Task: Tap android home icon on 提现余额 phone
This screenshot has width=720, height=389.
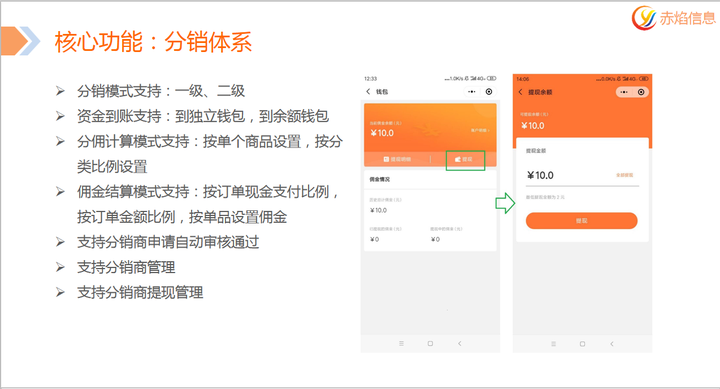Action: (582, 344)
